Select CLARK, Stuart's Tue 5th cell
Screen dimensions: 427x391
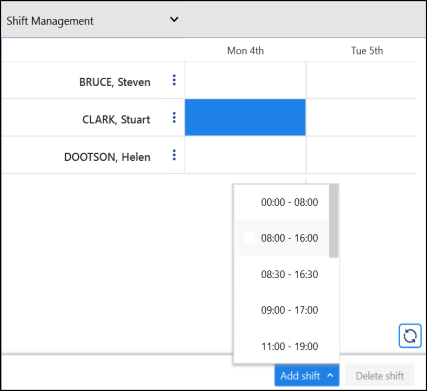tap(361, 117)
